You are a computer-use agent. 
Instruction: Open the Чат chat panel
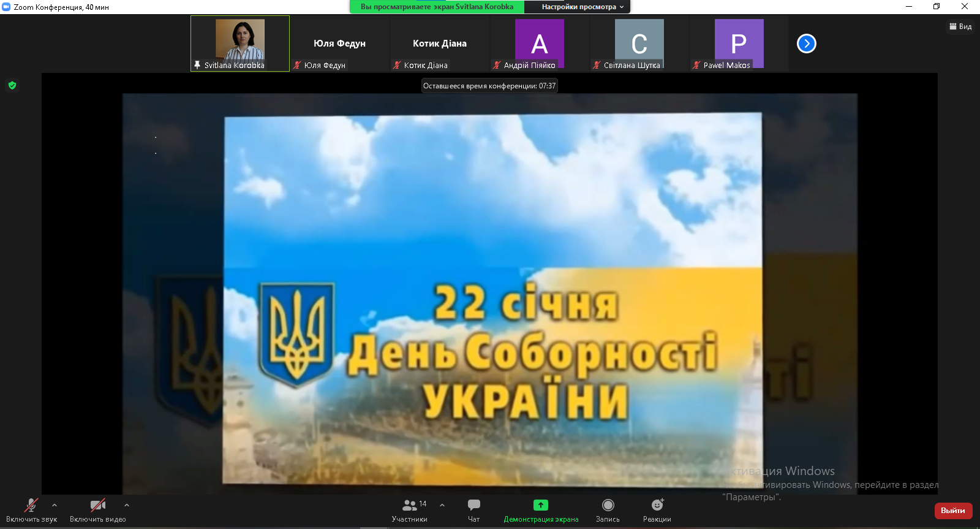474,510
